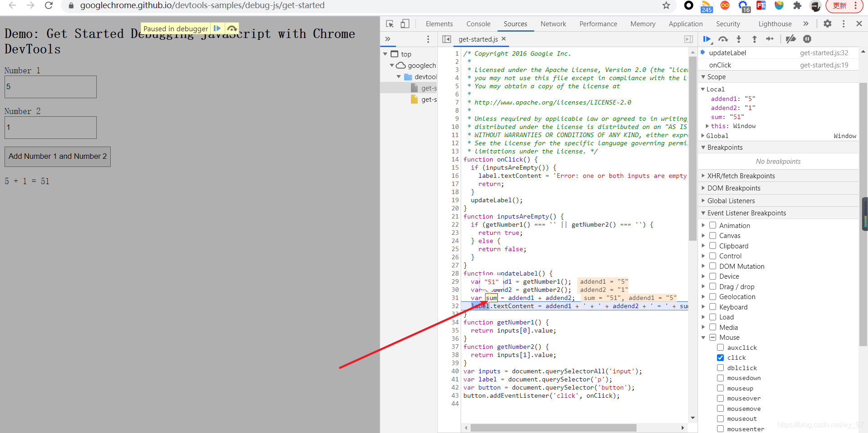The image size is (868, 433).
Task: Open the Application tab
Action: click(686, 24)
